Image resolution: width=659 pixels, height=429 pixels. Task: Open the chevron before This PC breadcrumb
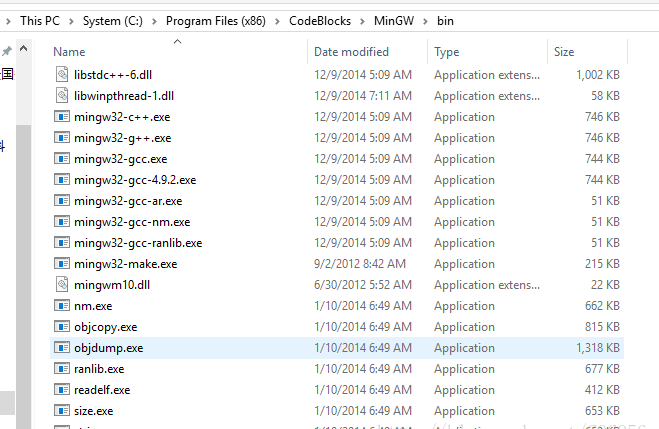(8, 21)
